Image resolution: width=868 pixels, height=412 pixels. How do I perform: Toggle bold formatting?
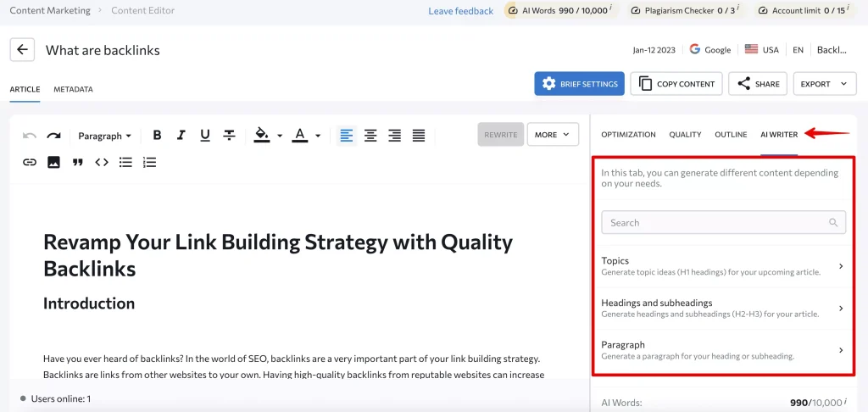tap(157, 136)
